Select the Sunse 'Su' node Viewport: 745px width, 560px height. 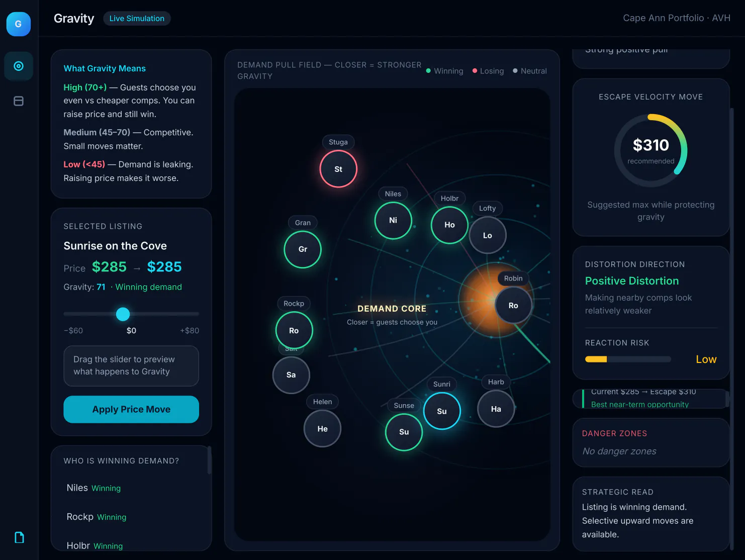(x=404, y=432)
